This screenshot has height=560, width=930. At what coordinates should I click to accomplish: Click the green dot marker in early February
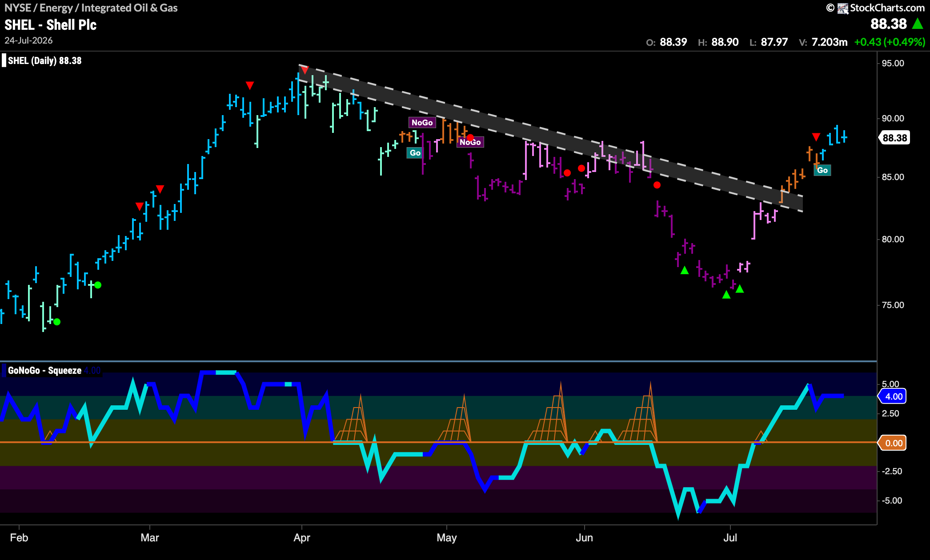(57, 322)
